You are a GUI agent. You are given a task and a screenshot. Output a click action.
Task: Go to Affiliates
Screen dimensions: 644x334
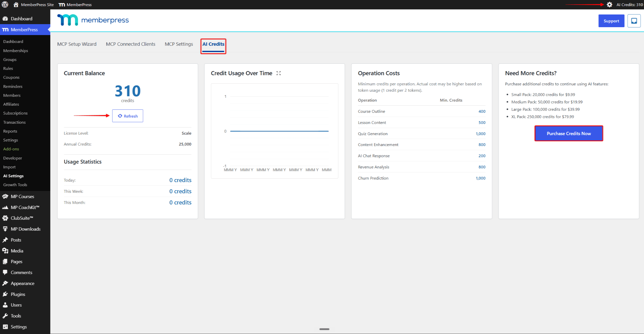(x=11, y=104)
